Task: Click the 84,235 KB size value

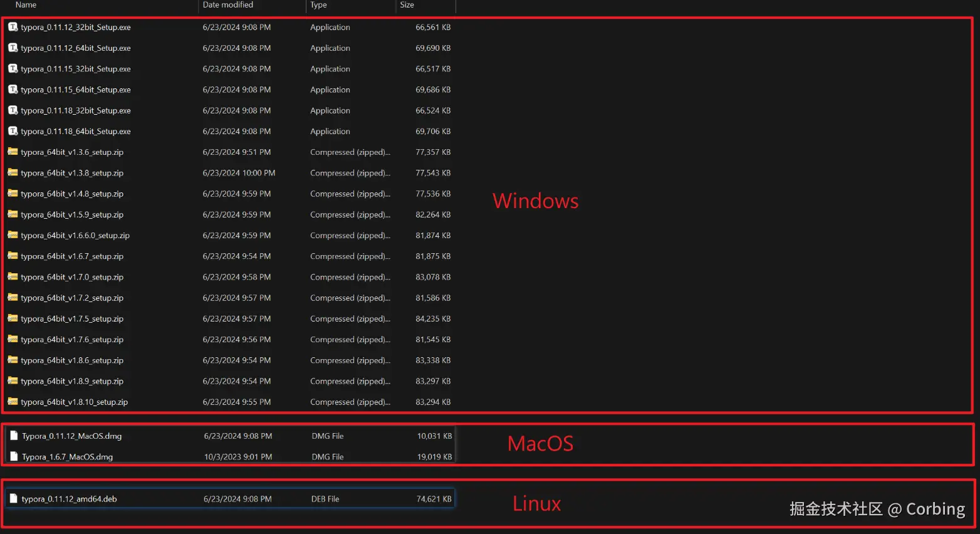Action: point(433,318)
